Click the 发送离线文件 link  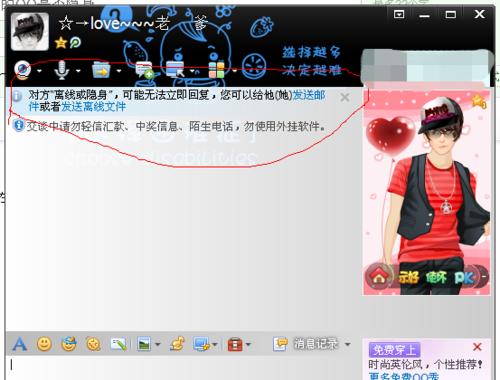pyautogui.click(x=94, y=107)
